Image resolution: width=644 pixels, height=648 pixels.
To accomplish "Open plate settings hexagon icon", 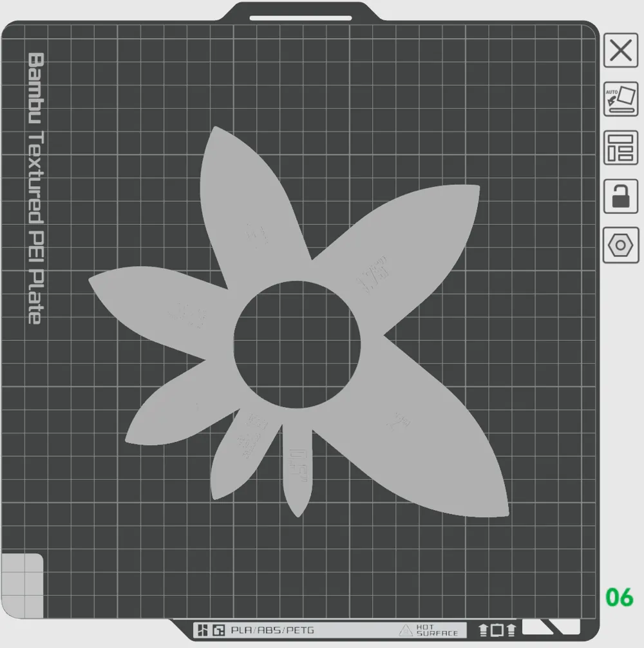I will [x=620, y=245].
